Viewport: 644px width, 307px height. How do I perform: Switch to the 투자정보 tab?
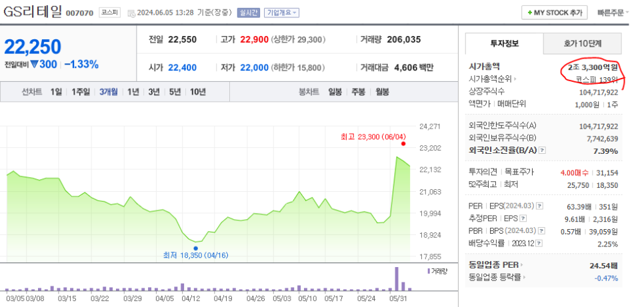tap(505, 43)
